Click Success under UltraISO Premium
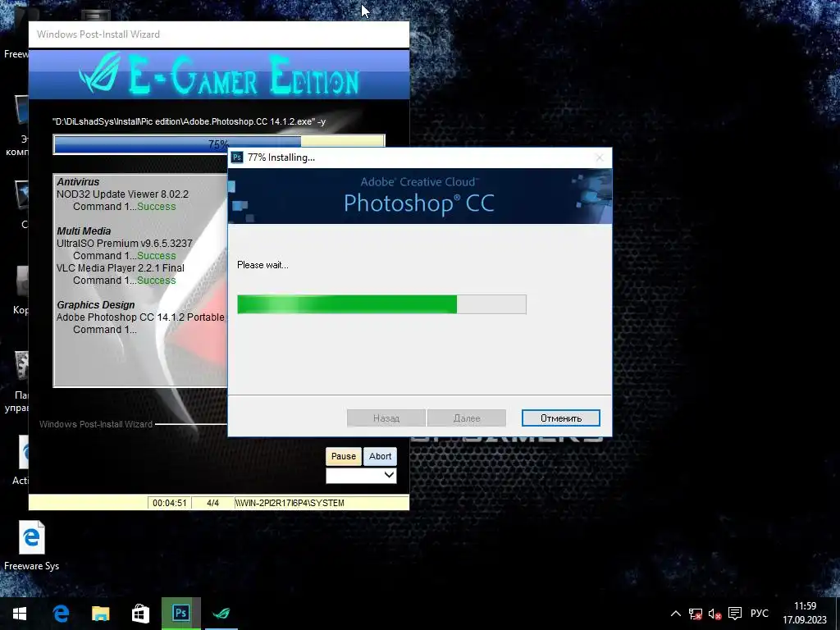 pyautogui.click(x=157, y=256)
